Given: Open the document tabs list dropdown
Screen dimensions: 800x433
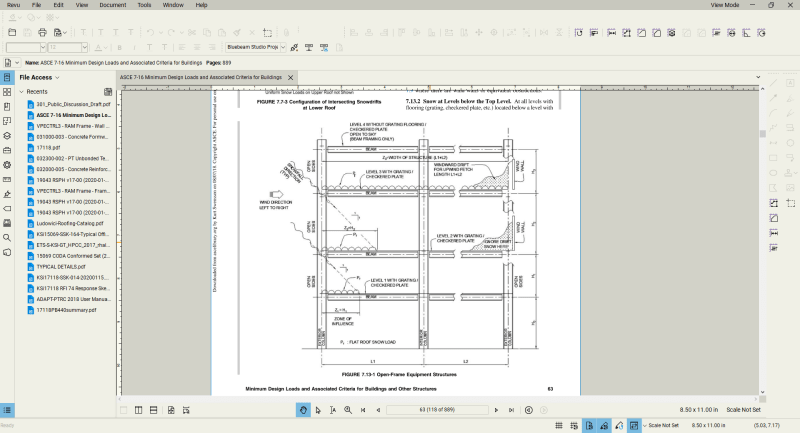Looking at the screenshot, I should 758,78.
